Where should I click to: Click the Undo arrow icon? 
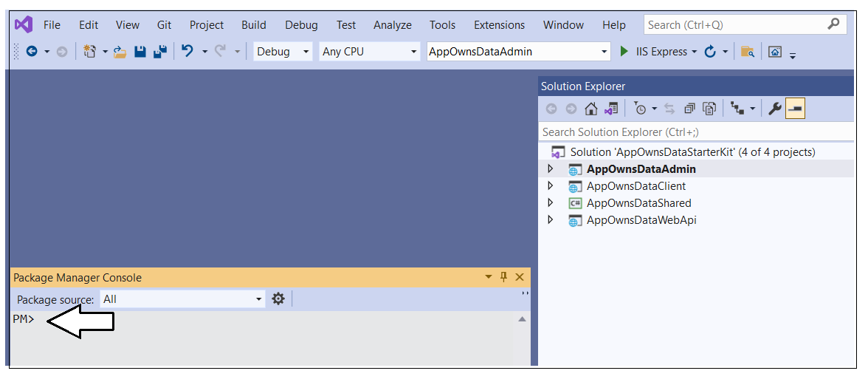pyautogui.click(x=187, y=51)
